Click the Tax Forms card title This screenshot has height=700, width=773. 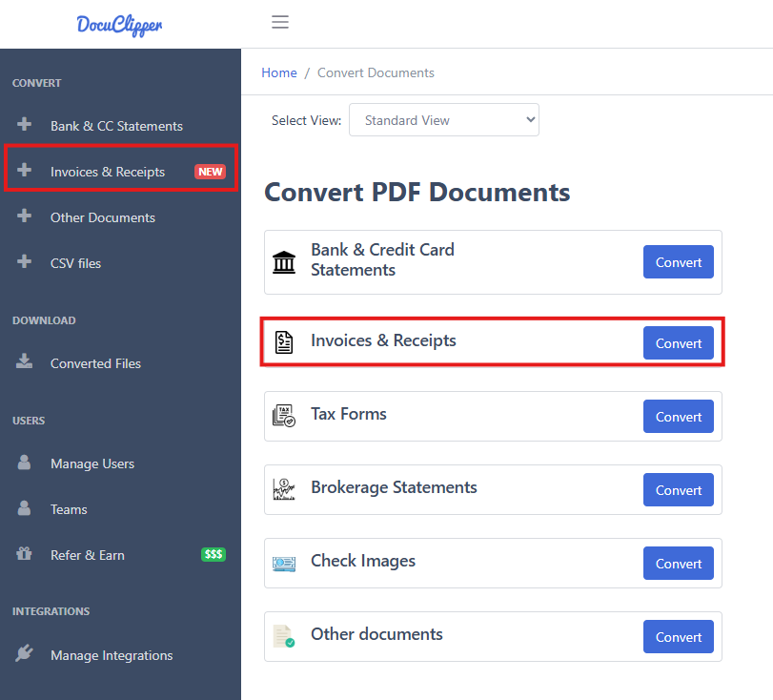point(349,414)
